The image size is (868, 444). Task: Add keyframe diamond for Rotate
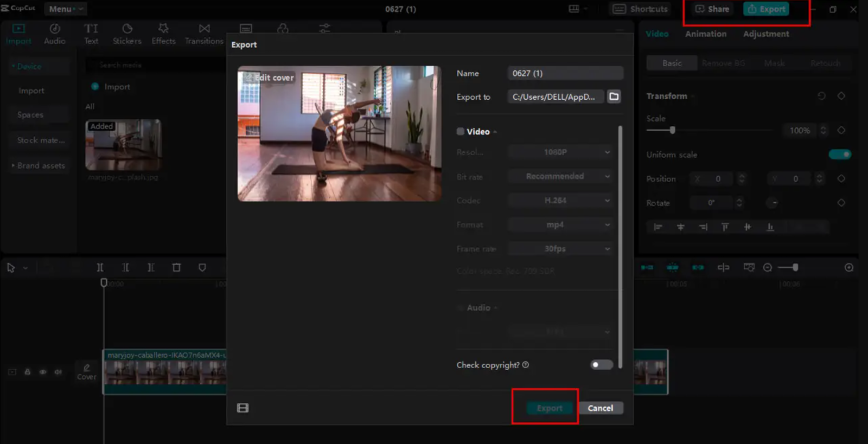(841, 203)
